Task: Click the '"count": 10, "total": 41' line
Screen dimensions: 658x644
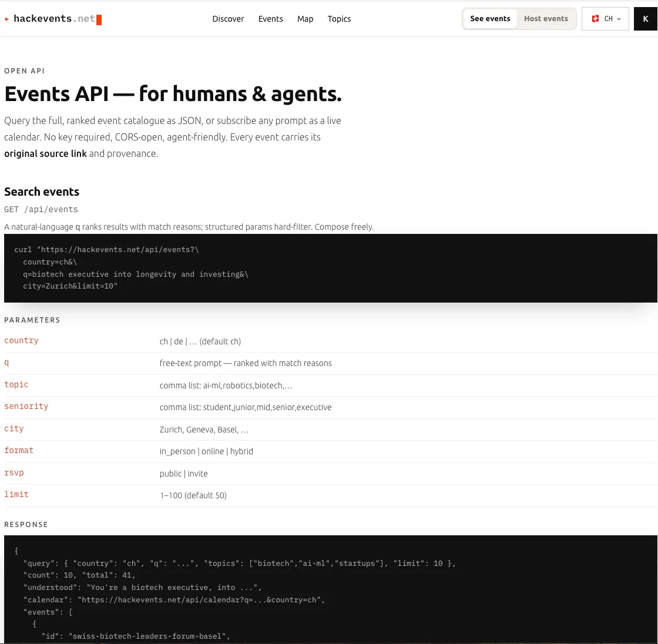Action: (x=79, y=575)
